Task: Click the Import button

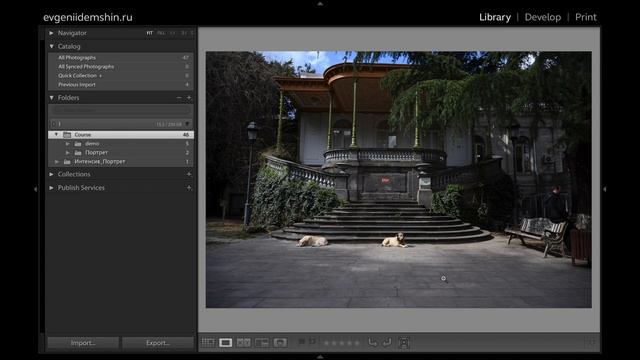Action: 83,343
